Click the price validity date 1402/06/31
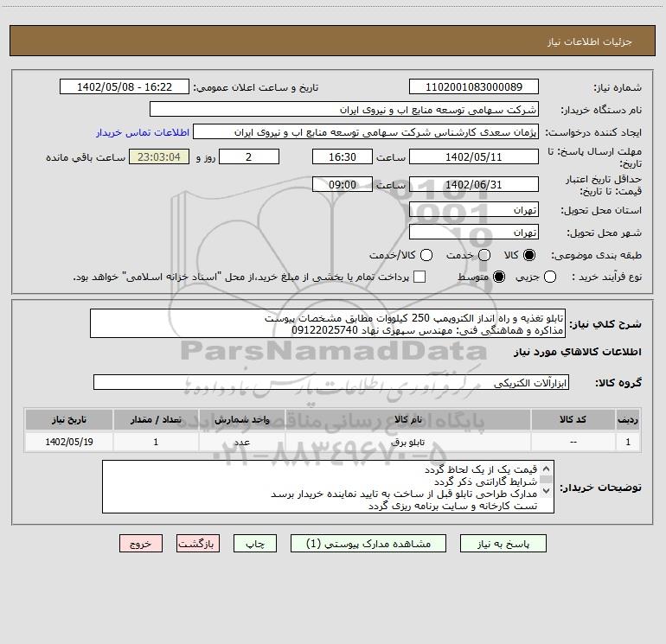This screenshot has height=644, width=666. point(474,184)
